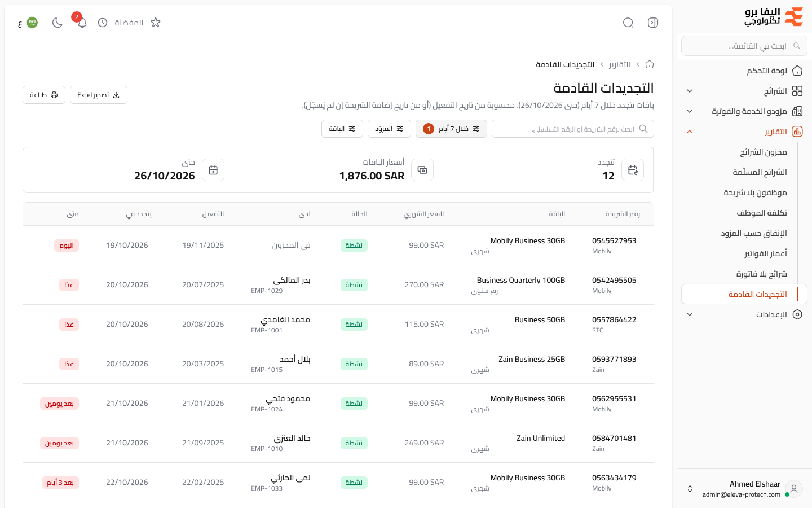Click the plan prices money icon
Viewport: 812px width, 508px height.
tap(422, 170)
